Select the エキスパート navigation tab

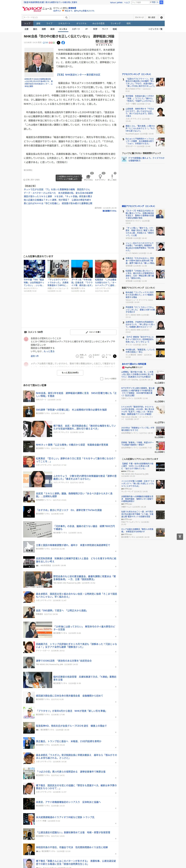coord(64,24)
